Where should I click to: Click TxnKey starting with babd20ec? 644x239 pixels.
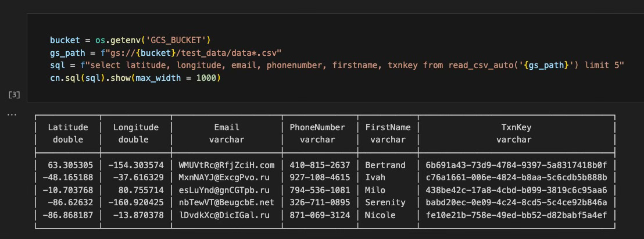[517, 202]
